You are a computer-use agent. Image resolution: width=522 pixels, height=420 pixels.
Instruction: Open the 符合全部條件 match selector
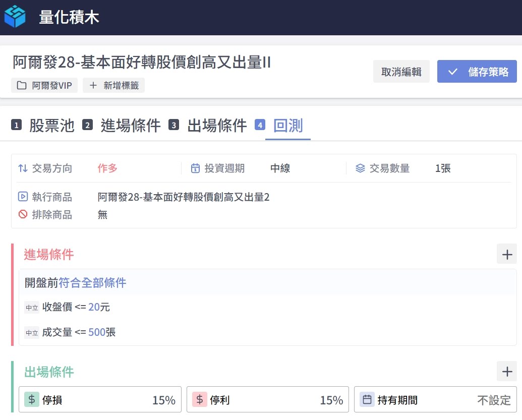(92, 282)
